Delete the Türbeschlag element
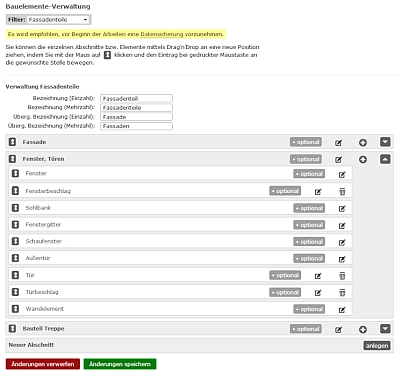The image size is (400, 373). pyautogui.click(x=342, y=292)
